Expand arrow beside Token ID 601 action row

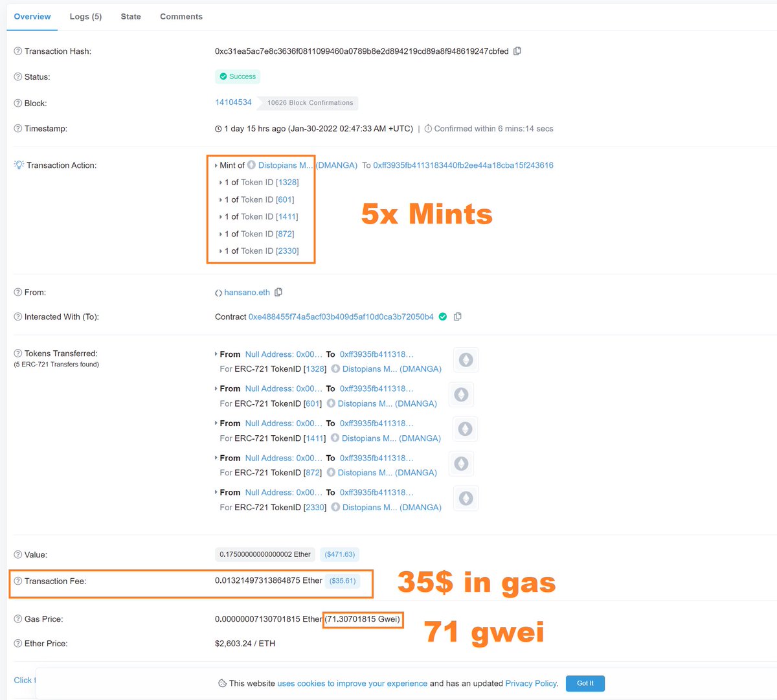pyautogui.click(x=221, y=199)
